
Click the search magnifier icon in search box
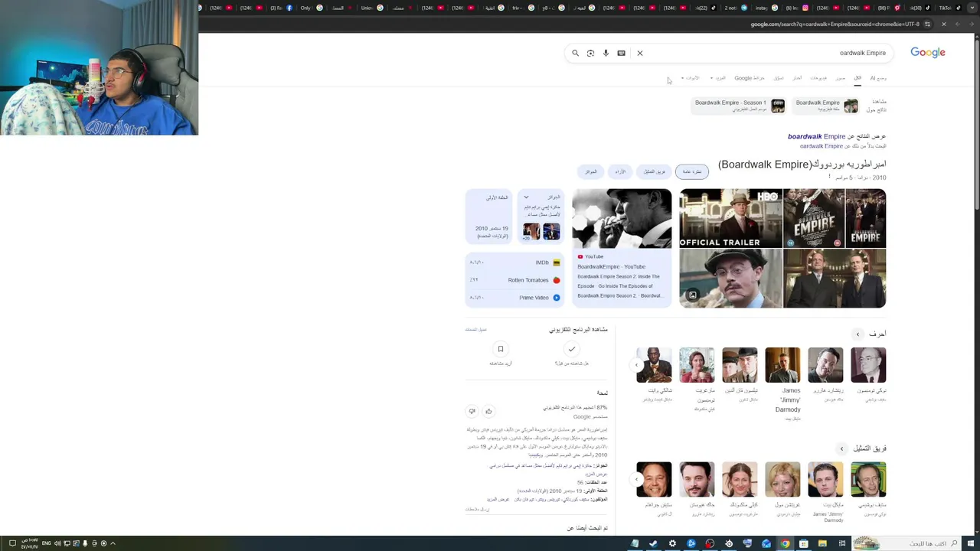pyautogui.click(x=575, y=53)
